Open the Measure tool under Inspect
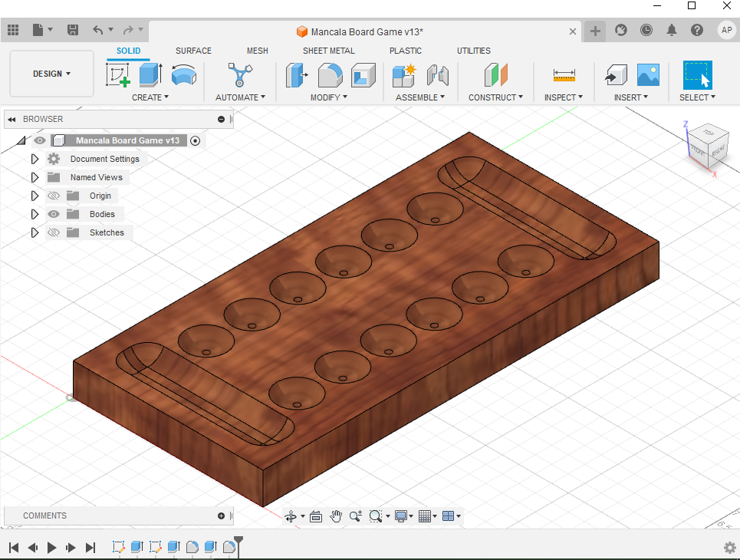 [564, 75]
